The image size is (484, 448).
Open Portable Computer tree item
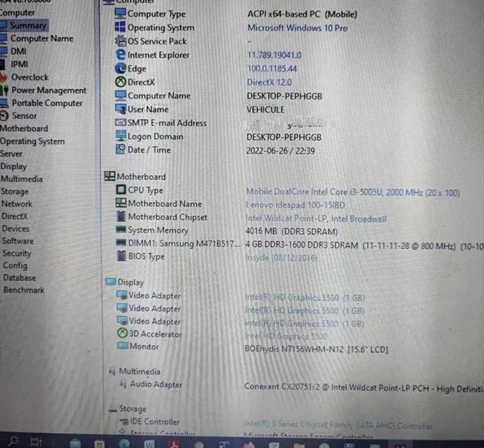47,103
